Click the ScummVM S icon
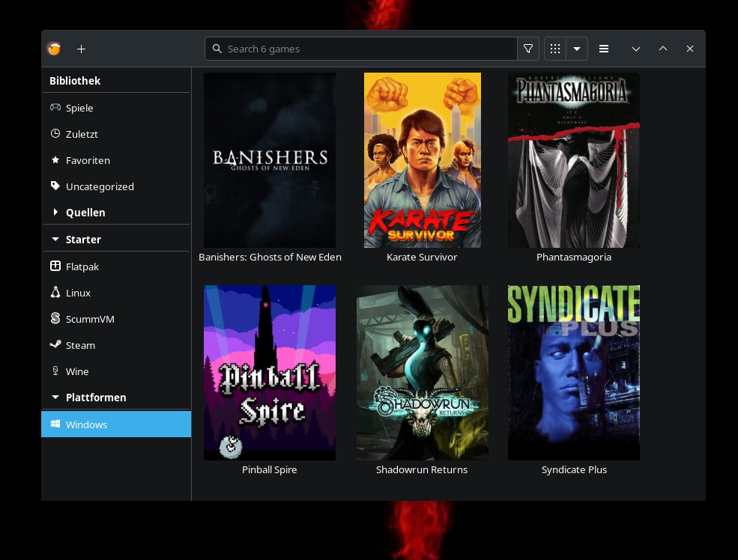The width and height of the screenshot is (738, 560). pyautogui.click(x=55, y=318)
